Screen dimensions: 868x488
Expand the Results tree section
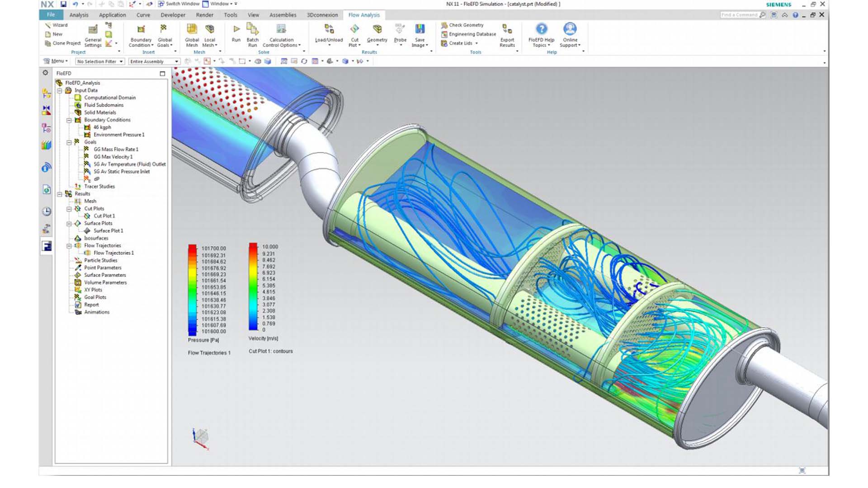tap(62, 193)
